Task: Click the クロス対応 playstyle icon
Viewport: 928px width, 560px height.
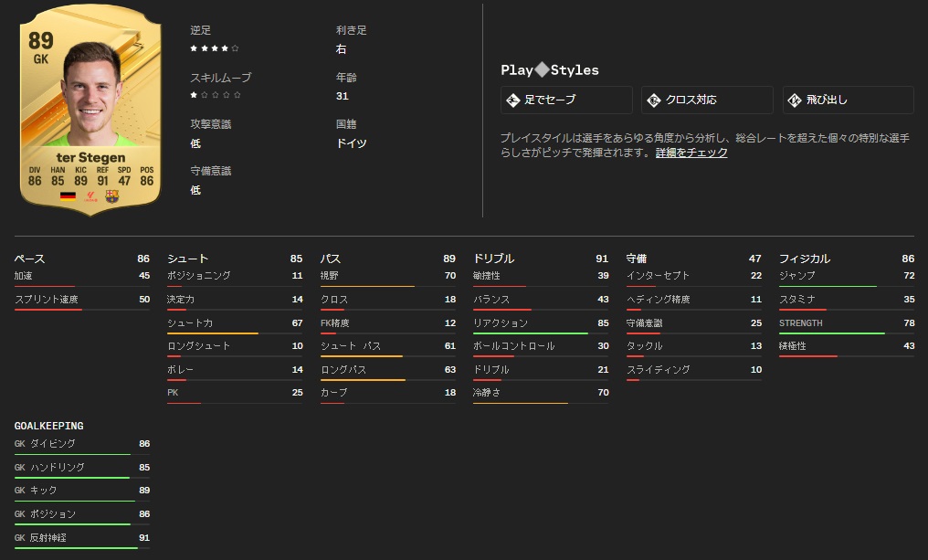Action: click(x=654, y=99)
